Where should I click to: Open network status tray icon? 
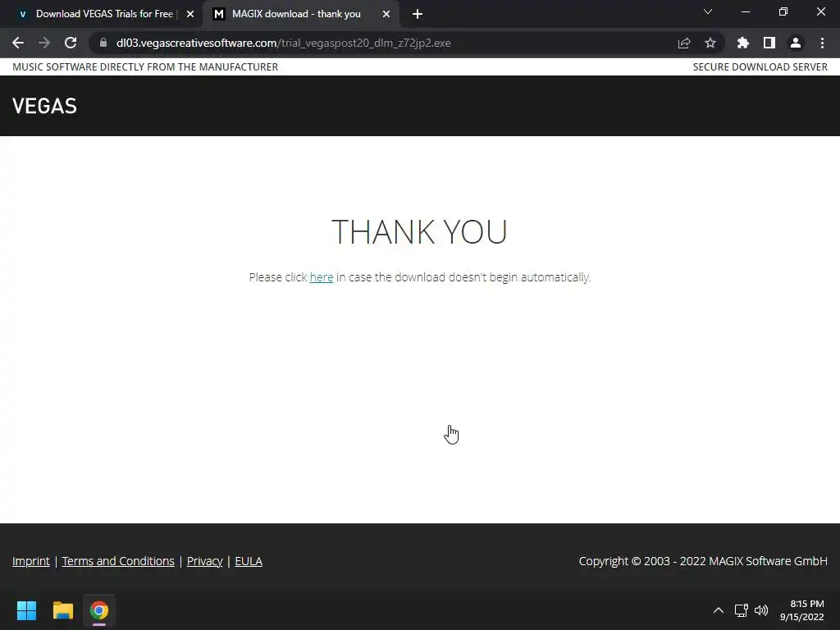pyautogui.click(x=742, y=610)
